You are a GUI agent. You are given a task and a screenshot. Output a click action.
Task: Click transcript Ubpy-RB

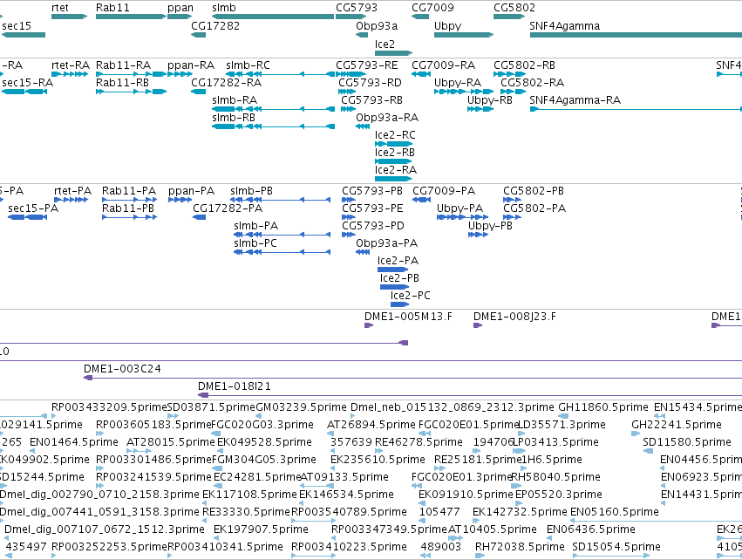[x=480, y=109]
